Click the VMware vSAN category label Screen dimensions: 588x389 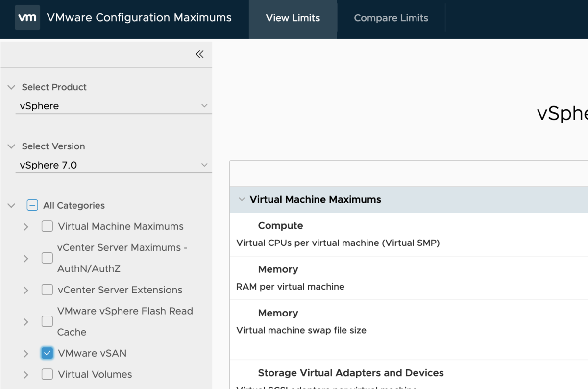pos(92,353)
